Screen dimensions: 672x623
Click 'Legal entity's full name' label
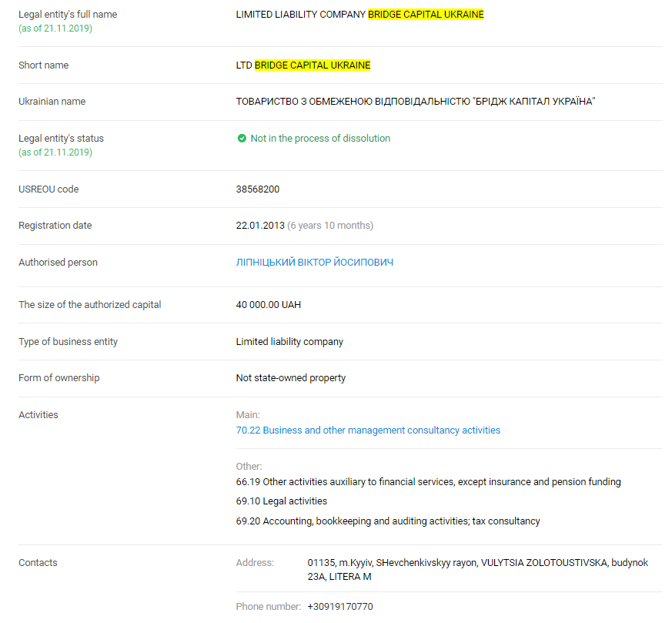pos(68,14)
